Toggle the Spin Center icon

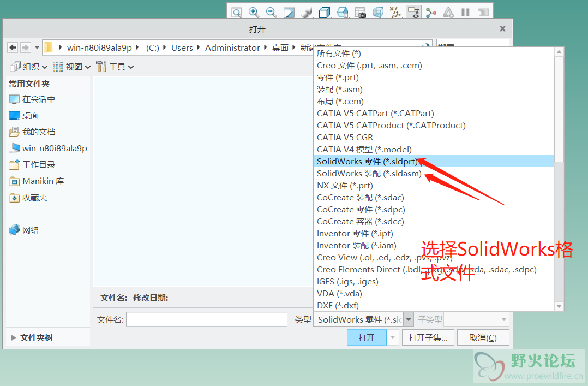431,13
